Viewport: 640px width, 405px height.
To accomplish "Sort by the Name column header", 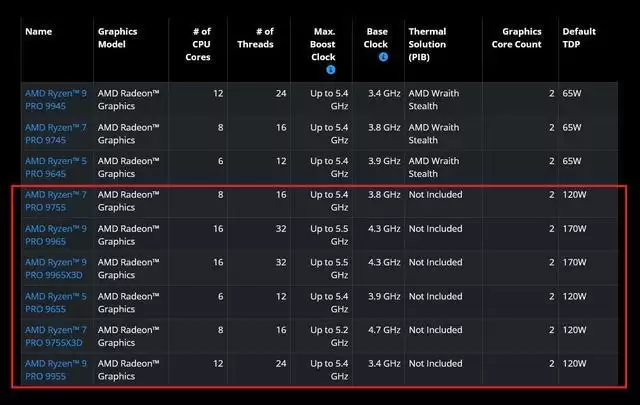I will pyautogui.click(x=38, y=31).
